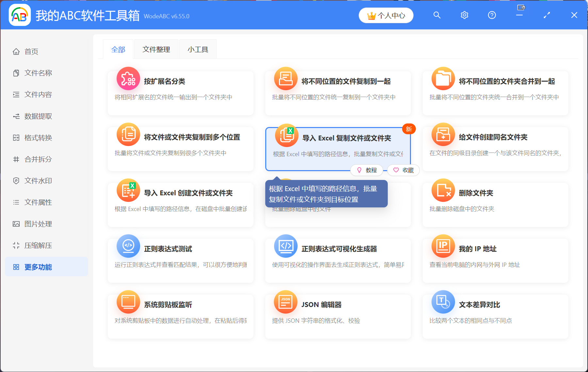The width and height of the screenshot is (588, 372).
Task: Open the pink classify-by-extension icon
Action: coord(128,79)
